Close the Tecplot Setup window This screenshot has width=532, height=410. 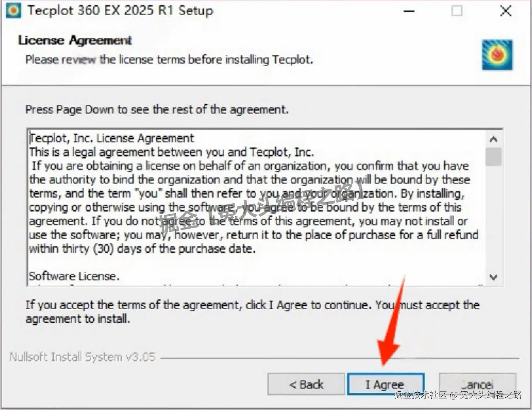coord(506,11)
